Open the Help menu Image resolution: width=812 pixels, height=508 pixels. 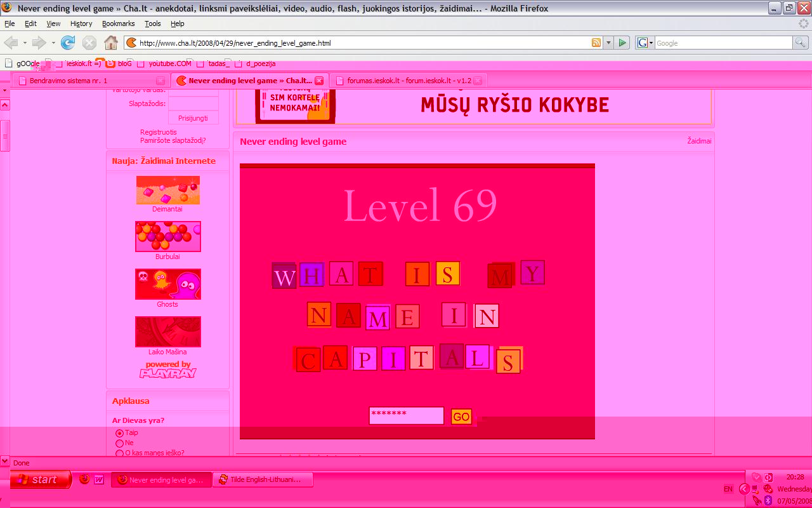point(178,23)
